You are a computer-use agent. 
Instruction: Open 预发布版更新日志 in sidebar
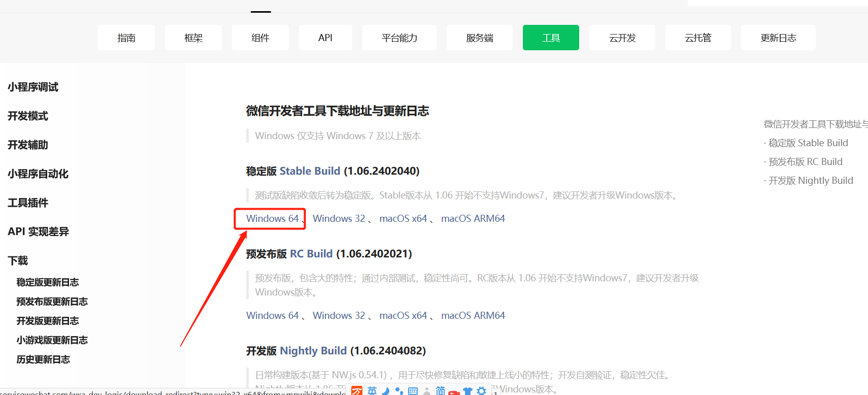(52, 302)
